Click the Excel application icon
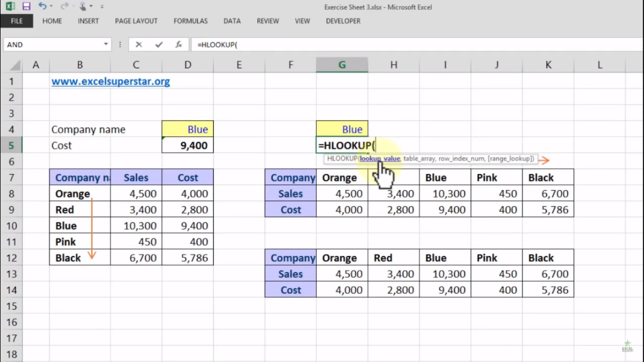 10,6
